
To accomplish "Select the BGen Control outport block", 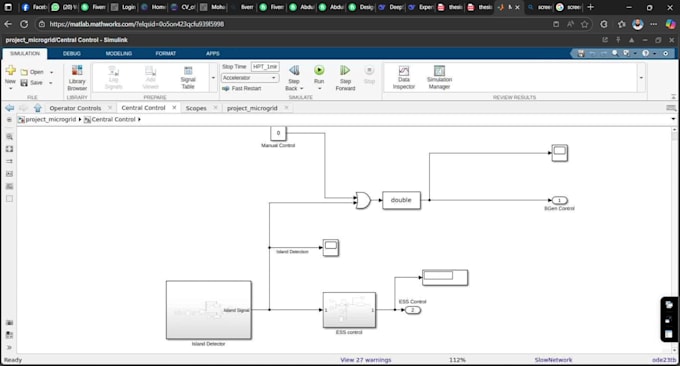I will point(559,200).
